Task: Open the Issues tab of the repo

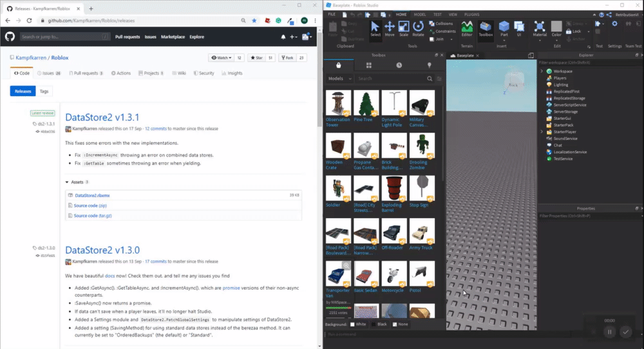Action: tap(49, 73)
